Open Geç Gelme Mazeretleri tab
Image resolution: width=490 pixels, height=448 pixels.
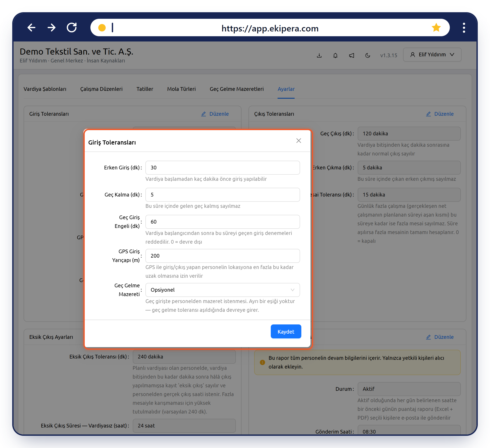click(236, 89)
